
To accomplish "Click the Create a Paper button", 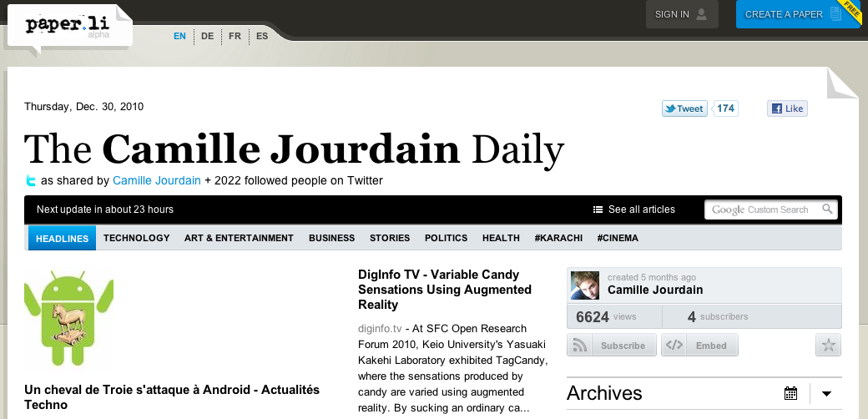I will [x=797, y=14].
